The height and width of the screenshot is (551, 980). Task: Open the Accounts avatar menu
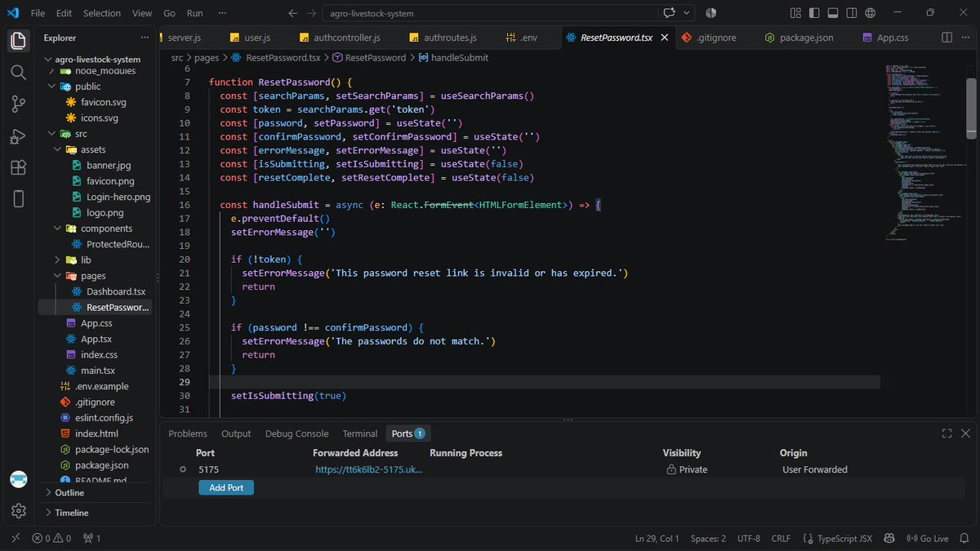(18, 479)
